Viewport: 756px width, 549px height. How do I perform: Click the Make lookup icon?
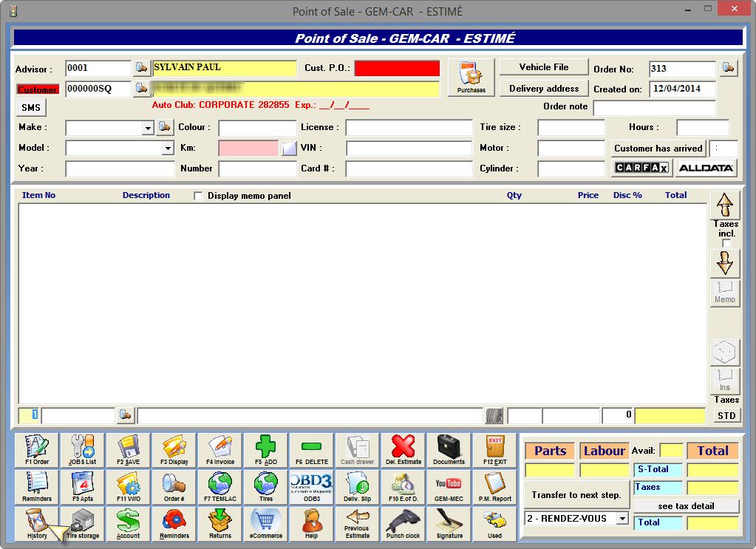click(164, 127)
